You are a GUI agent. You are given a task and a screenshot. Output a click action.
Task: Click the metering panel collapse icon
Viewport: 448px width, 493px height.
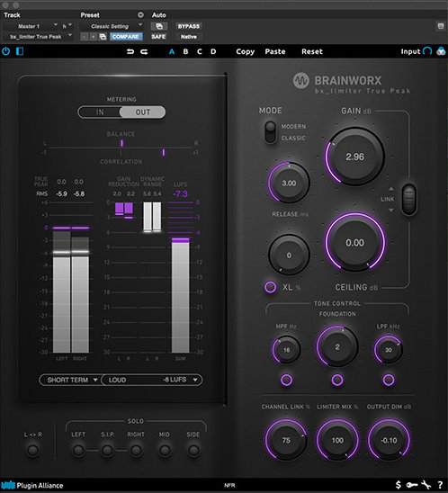pos(20,51)
